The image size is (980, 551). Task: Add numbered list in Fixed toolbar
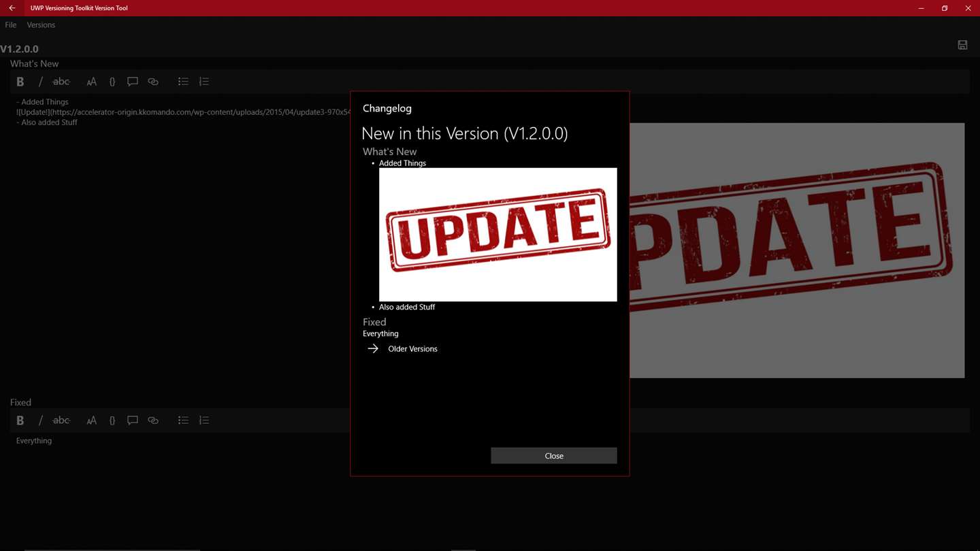coord(203,420)
